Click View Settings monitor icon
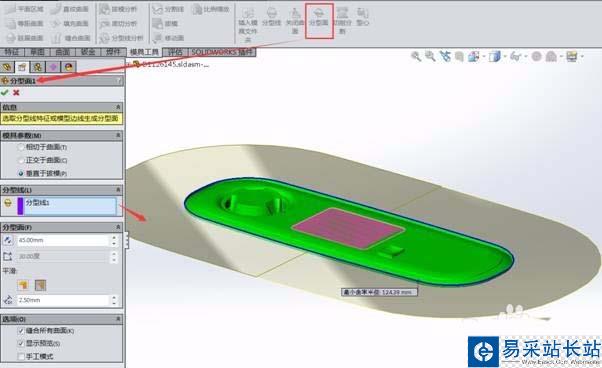This screenshot has width=602, height=368. coord(572,57)
